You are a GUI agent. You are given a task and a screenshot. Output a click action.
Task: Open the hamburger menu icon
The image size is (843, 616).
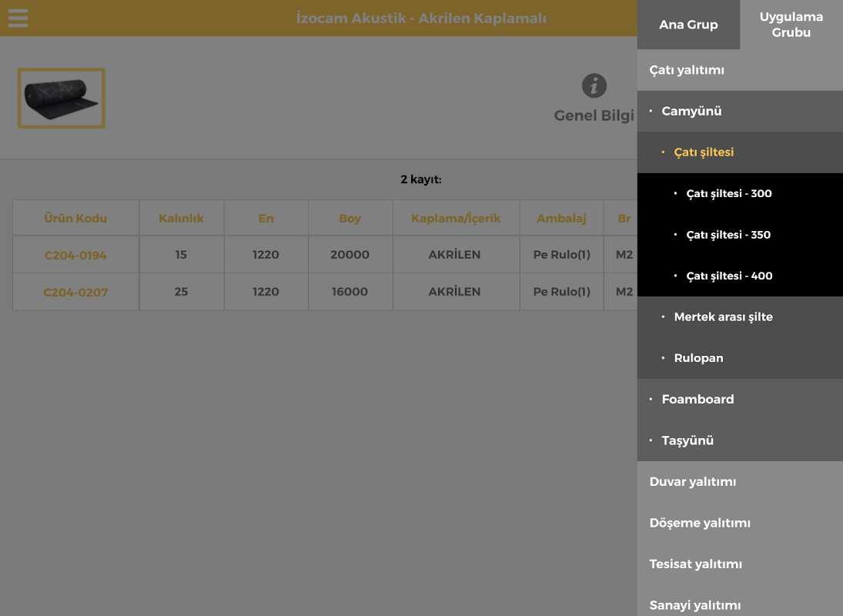pos(18,18)
